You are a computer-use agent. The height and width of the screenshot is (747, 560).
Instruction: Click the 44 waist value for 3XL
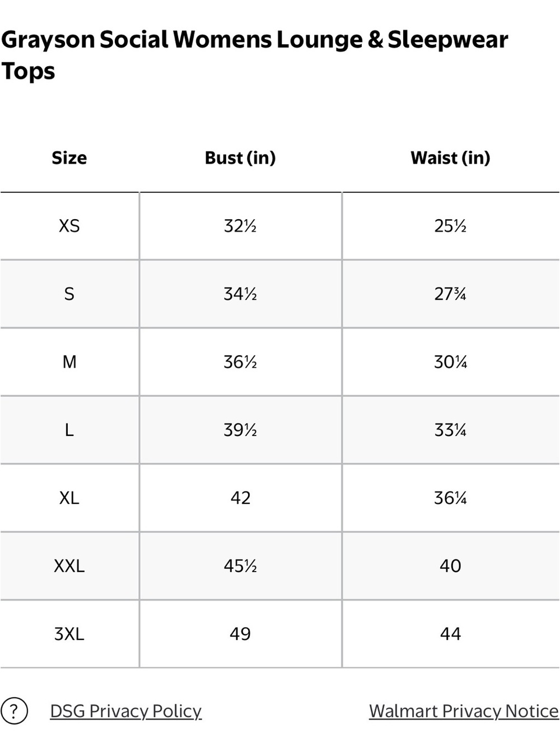click(x=450, y=634)
